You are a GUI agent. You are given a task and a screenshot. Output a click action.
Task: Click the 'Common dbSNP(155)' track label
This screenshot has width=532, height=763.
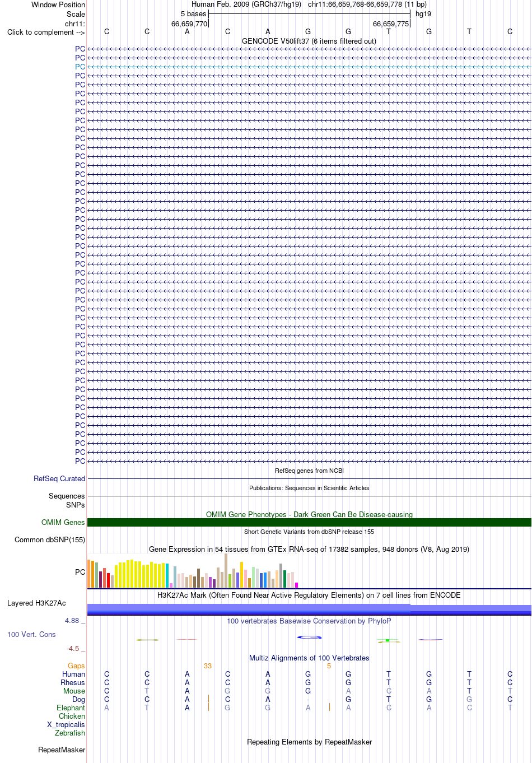click(x=50, y=539)
